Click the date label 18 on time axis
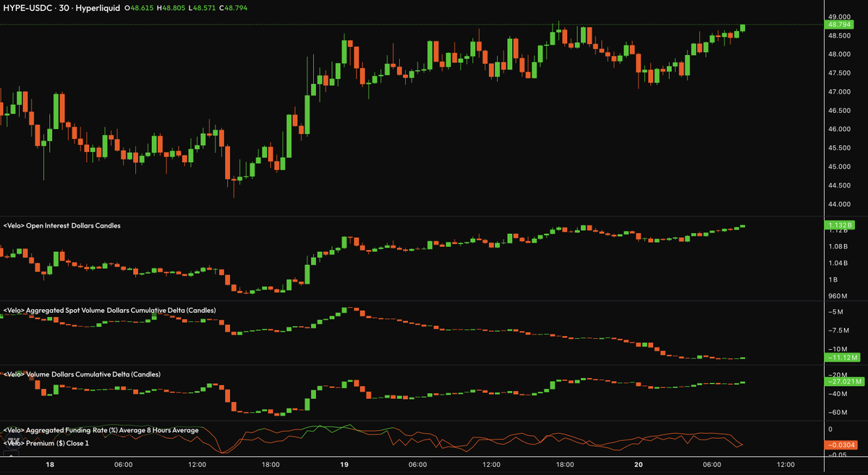868x475 pixels. [x=49, y=464]
